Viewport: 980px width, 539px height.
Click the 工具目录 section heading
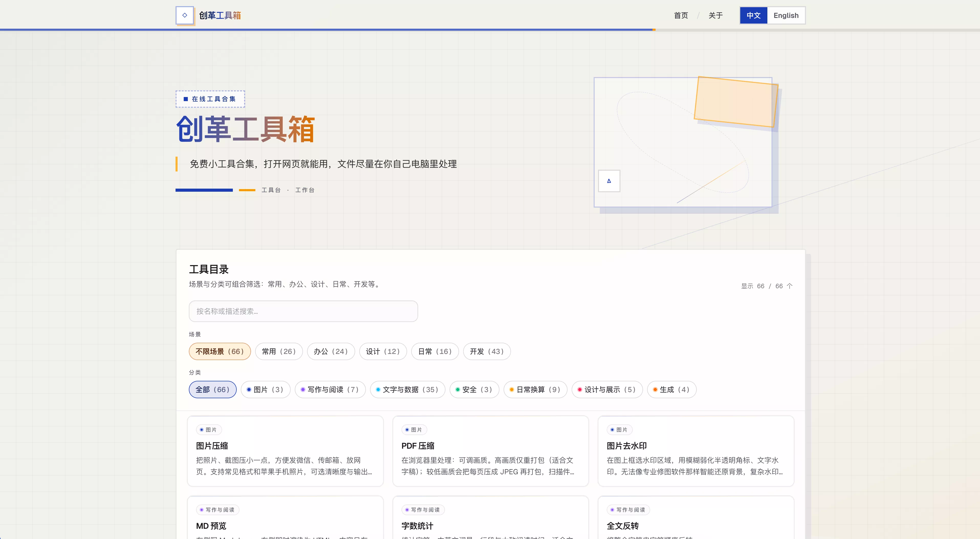(x=209, y=269)
